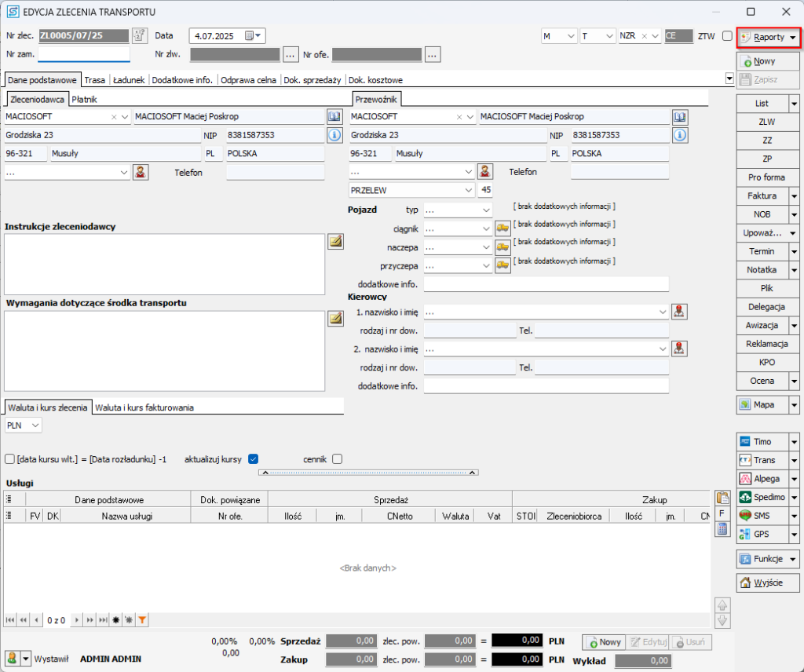Open the Płatnik tab

(x=84, y=100)
